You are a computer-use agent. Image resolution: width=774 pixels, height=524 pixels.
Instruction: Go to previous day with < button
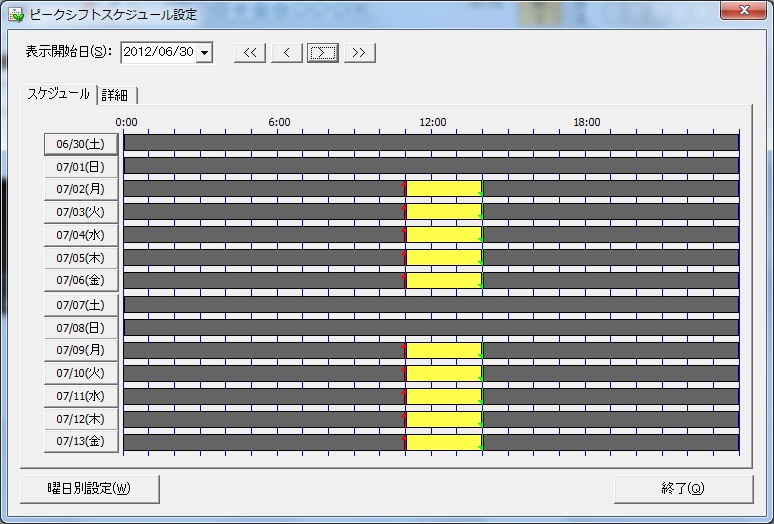point(286,53)
